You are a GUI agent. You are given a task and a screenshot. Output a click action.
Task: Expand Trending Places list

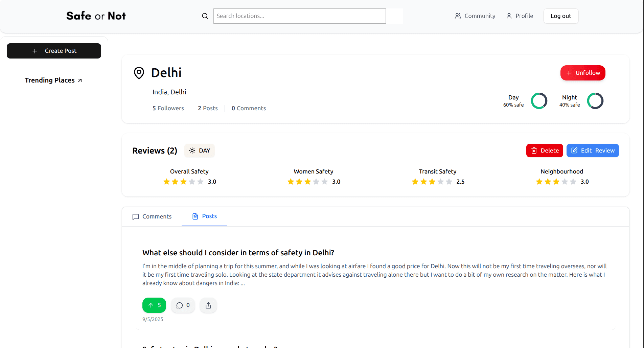(53, 80)
